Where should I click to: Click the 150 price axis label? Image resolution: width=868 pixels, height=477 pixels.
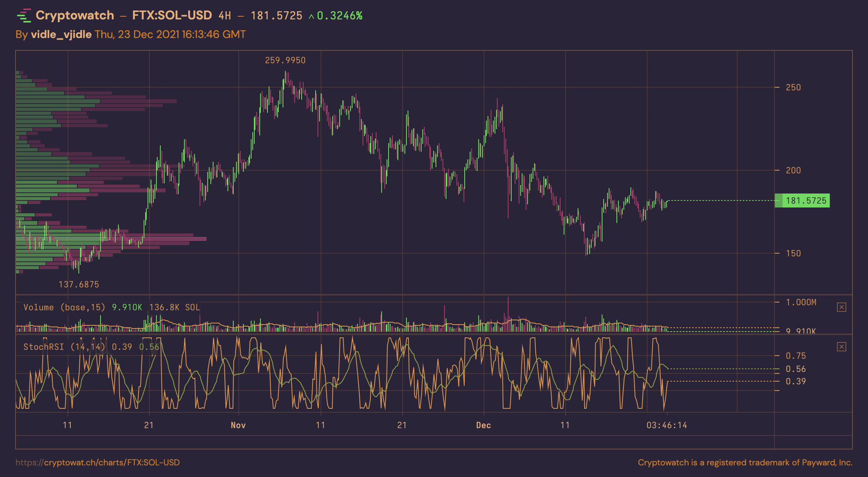coord(793,253)
